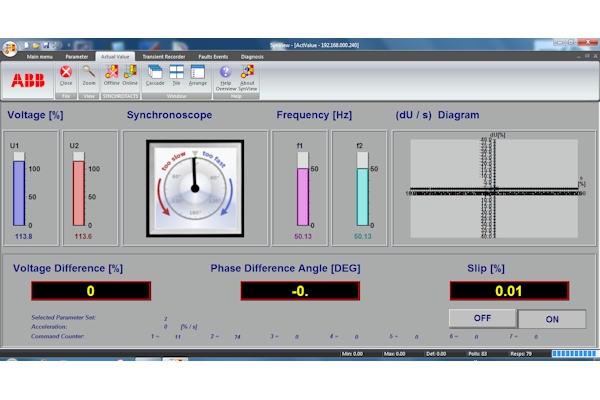
Task: Tile the open windows
Action: [x=176, y=74]
